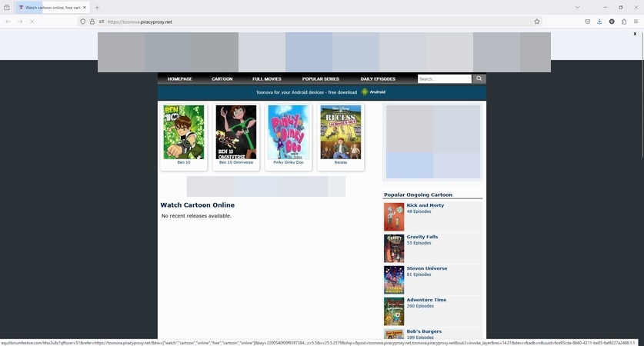Click the Gravity Falls thumbnail

[394, 248]
